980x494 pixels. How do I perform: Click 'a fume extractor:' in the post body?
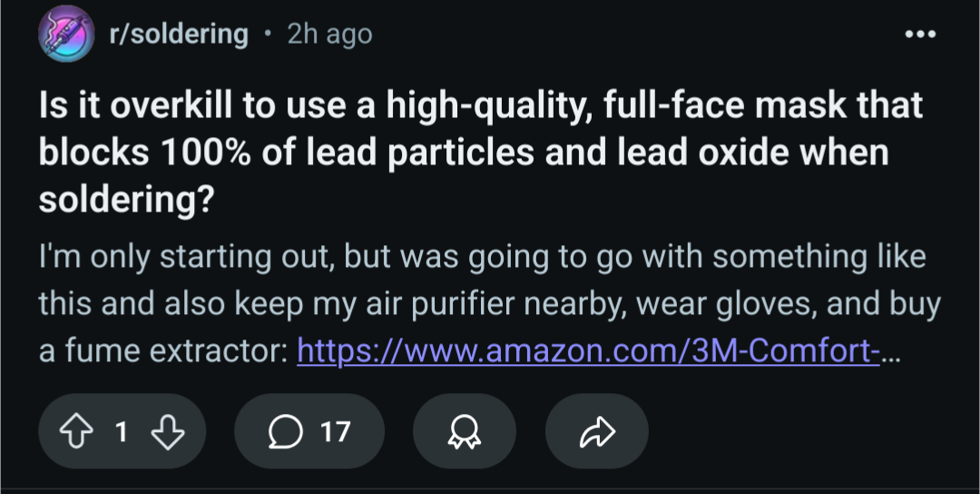163,350
